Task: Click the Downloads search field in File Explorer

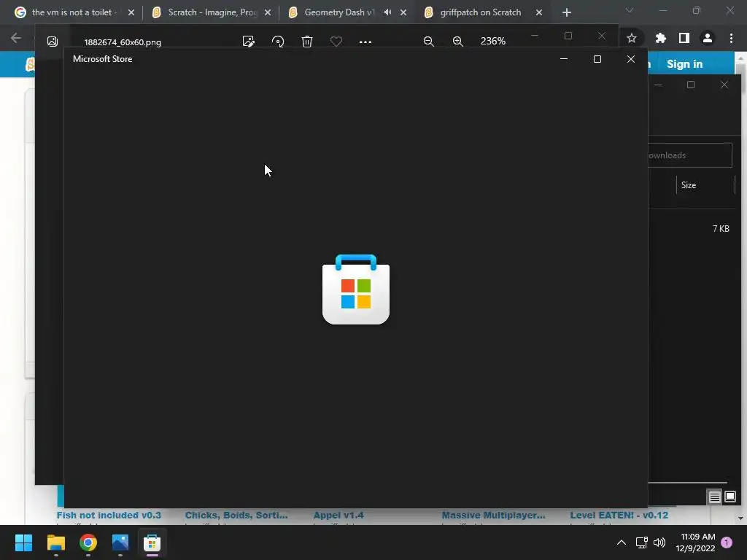Action: coord(690,155)
